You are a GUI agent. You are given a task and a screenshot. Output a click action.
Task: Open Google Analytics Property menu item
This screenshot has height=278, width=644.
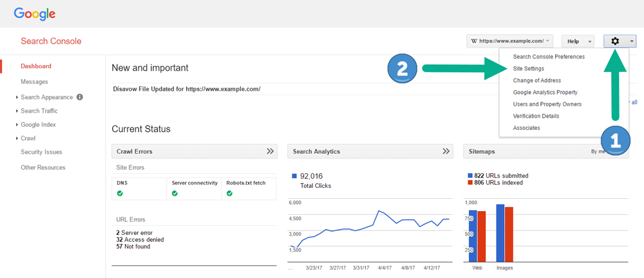click(545, 93)
